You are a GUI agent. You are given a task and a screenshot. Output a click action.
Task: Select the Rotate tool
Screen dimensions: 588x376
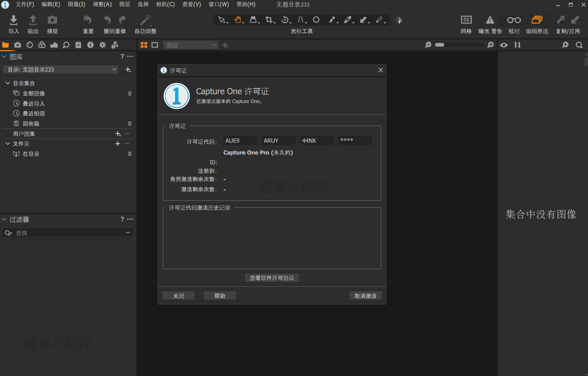[285, 20]
